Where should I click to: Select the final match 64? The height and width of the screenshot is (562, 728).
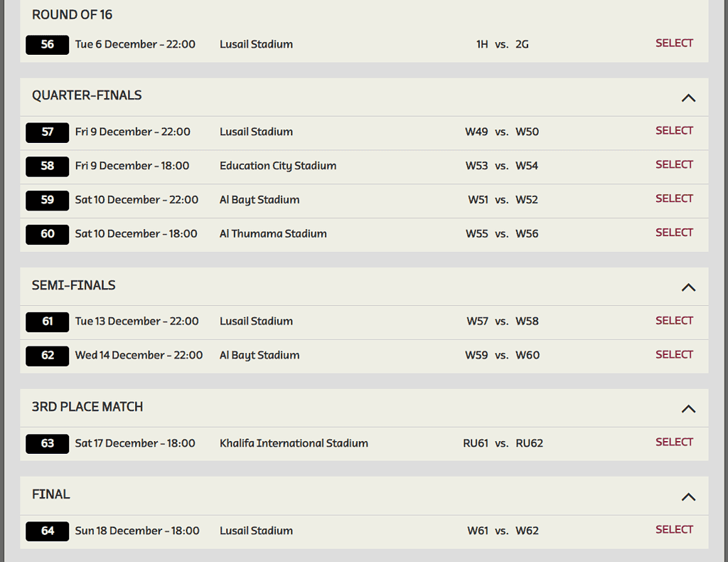(x=674, y=530)
